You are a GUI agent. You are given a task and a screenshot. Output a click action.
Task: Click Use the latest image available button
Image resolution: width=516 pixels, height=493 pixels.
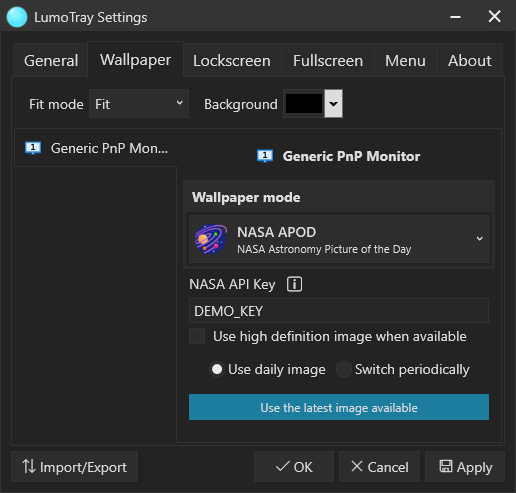pos(339,407)
